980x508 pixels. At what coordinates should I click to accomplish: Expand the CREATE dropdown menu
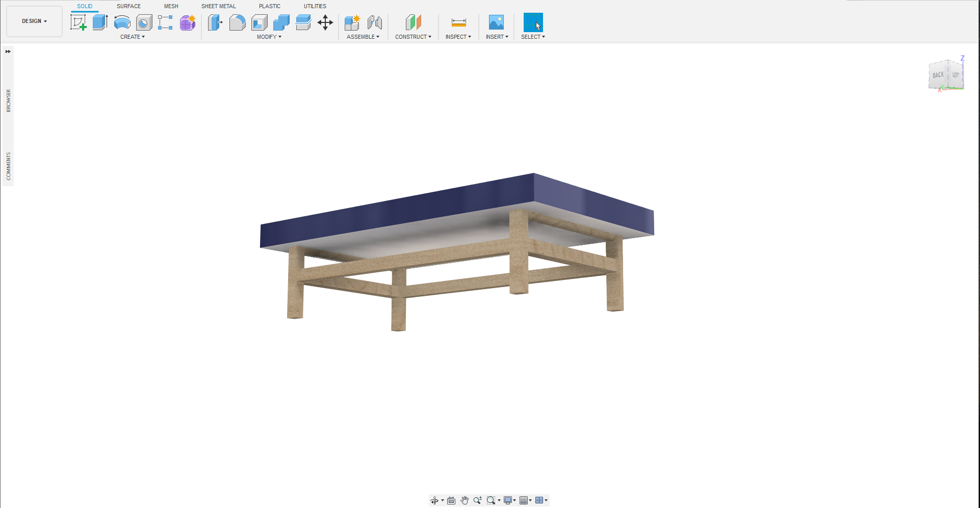point(132,37)
